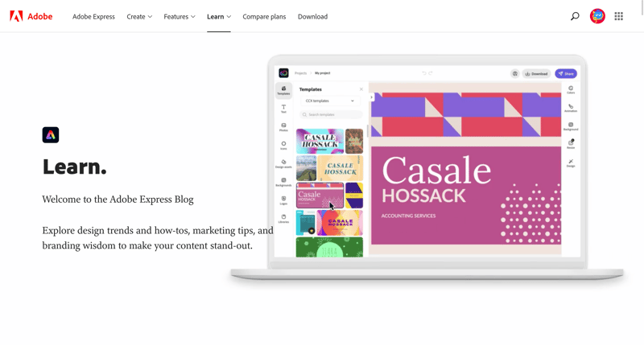644x362 pixels.
Task: Select Templates icon in mockup left sidebar
Action: [x=283, y=90]
